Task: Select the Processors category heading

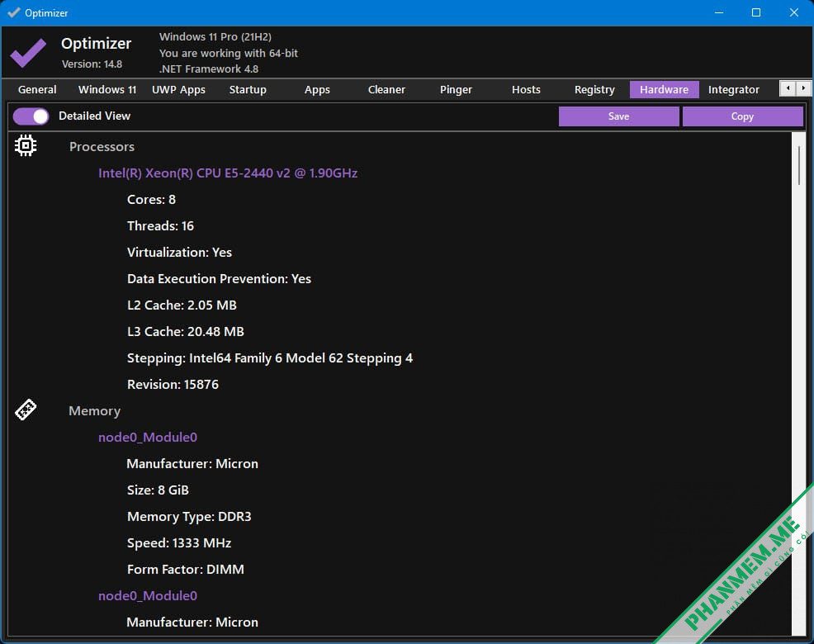Action: 102,146
